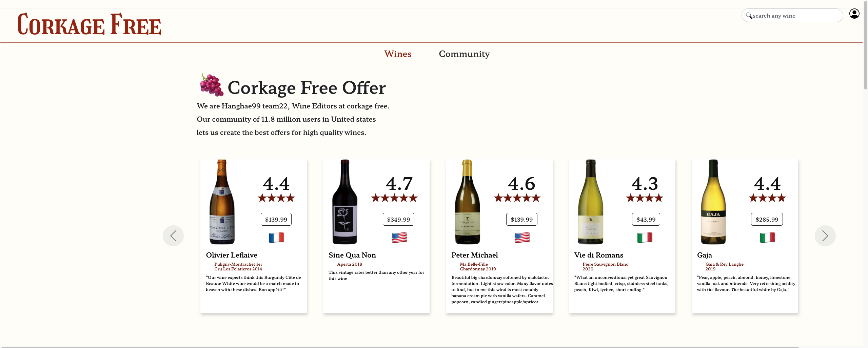Open the Wines tab
The height and width of the screenshot is (348, 868).
[398, 54]
